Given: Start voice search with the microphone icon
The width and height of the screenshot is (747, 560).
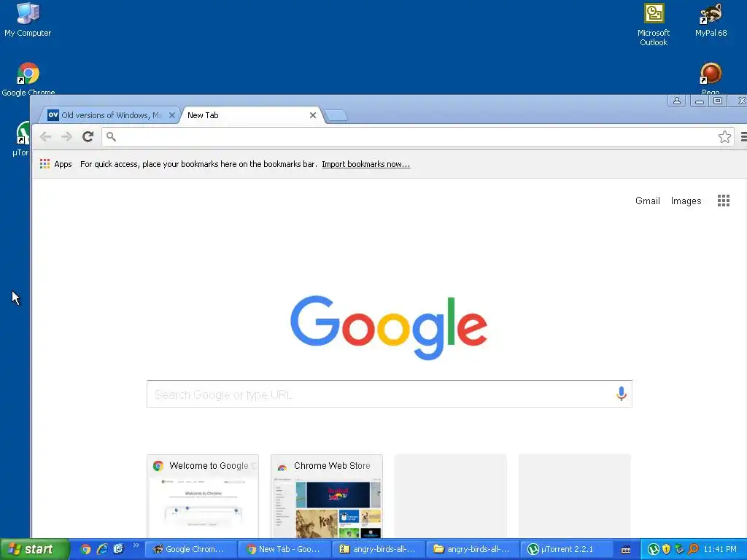Looking at the screenshot, I should 621,394.
